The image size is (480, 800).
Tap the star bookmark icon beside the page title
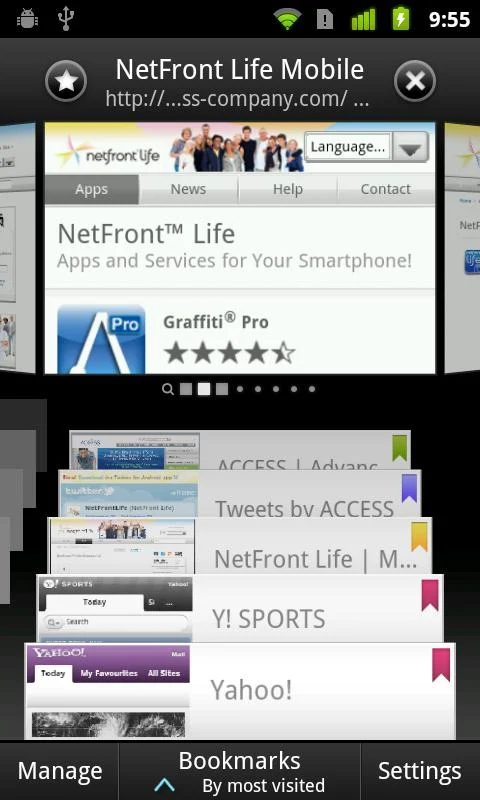[x=66, y=81]
